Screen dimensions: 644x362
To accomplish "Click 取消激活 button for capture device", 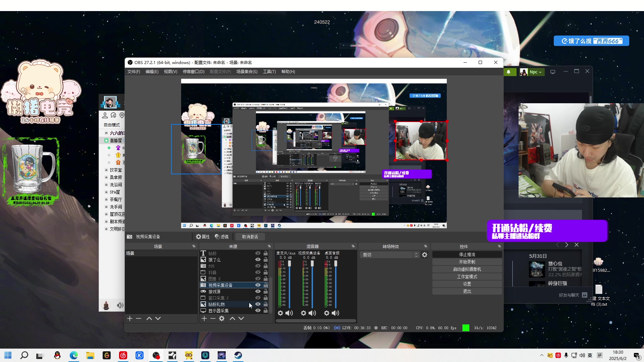I will 250,237.
